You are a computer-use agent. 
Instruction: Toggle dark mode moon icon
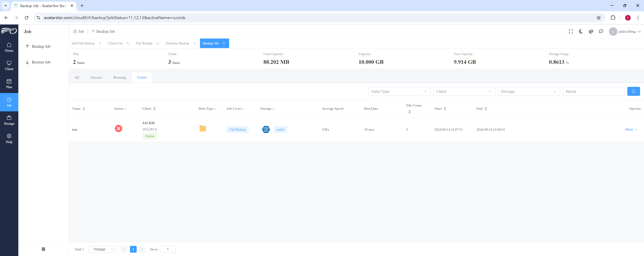click(x=581, y=31)
